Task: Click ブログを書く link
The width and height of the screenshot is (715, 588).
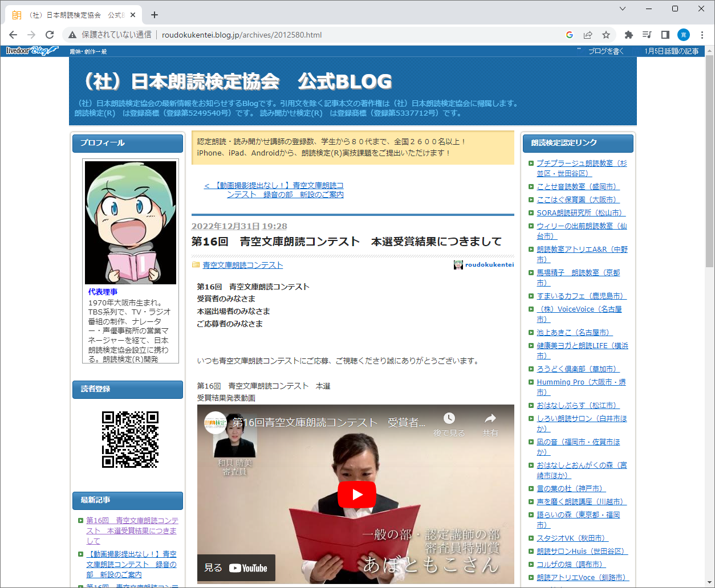Action: 606,51
